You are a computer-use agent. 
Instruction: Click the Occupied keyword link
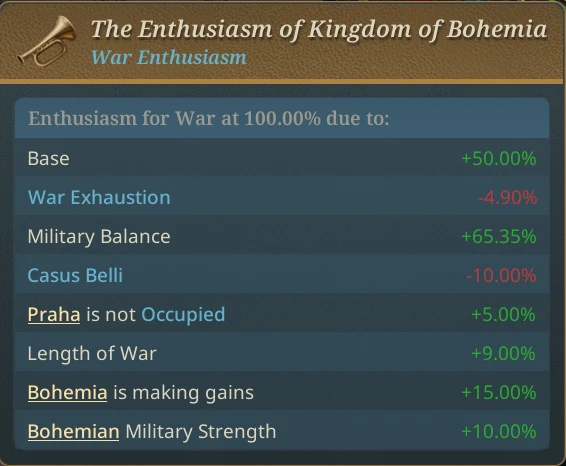pos(183,314)
